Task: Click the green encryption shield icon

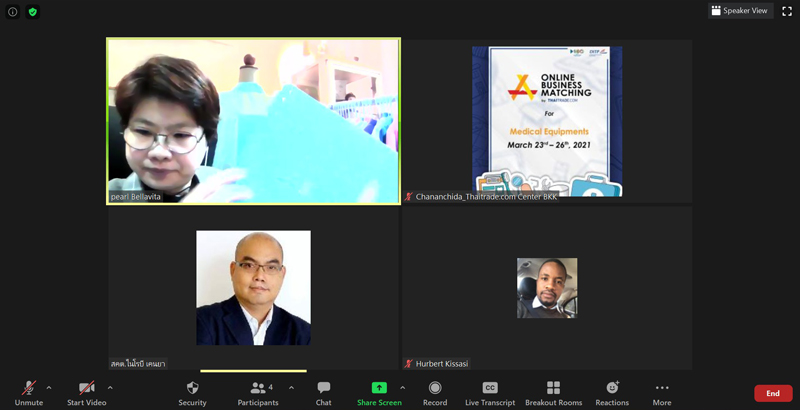Action: [33, 12]
